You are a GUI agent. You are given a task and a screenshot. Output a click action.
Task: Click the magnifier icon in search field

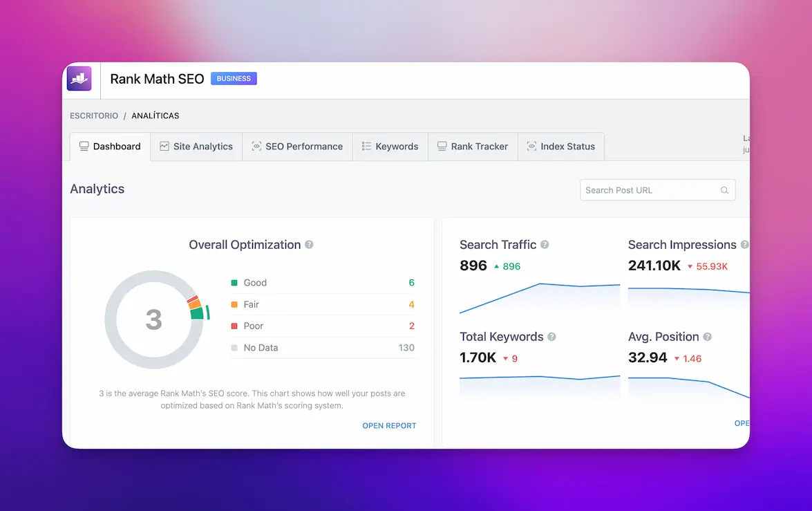pyautogui.click(x=724, y=190)
